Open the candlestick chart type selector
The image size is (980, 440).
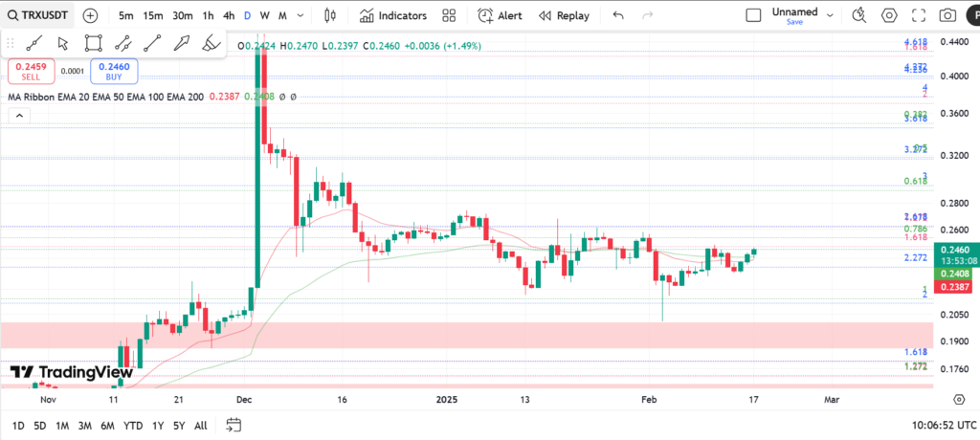[x=331, y=15]
